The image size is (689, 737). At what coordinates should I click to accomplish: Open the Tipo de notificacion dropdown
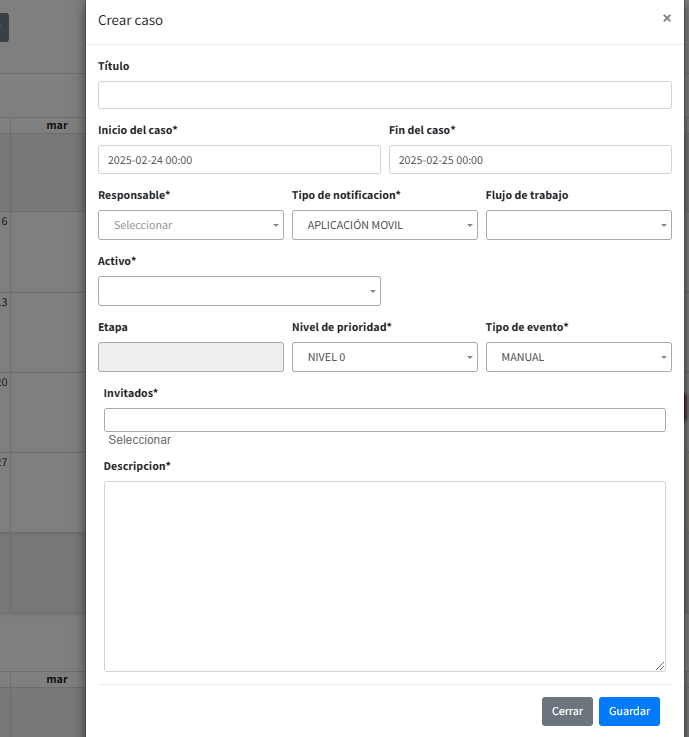[x=384, y=225]
